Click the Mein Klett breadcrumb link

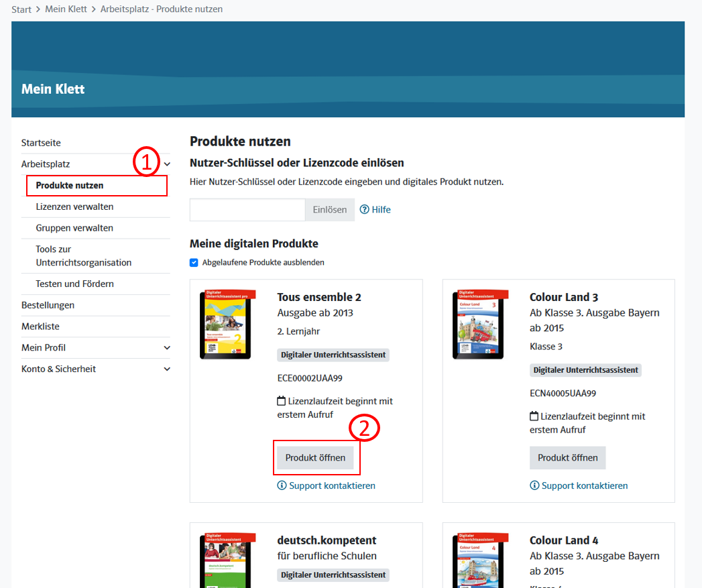tap(66, 9)
